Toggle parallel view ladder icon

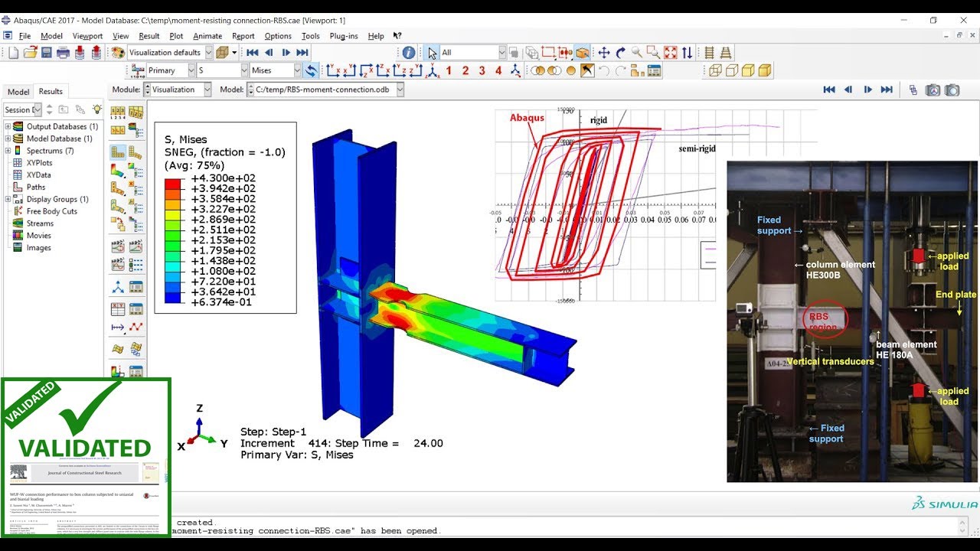[709, 53]
